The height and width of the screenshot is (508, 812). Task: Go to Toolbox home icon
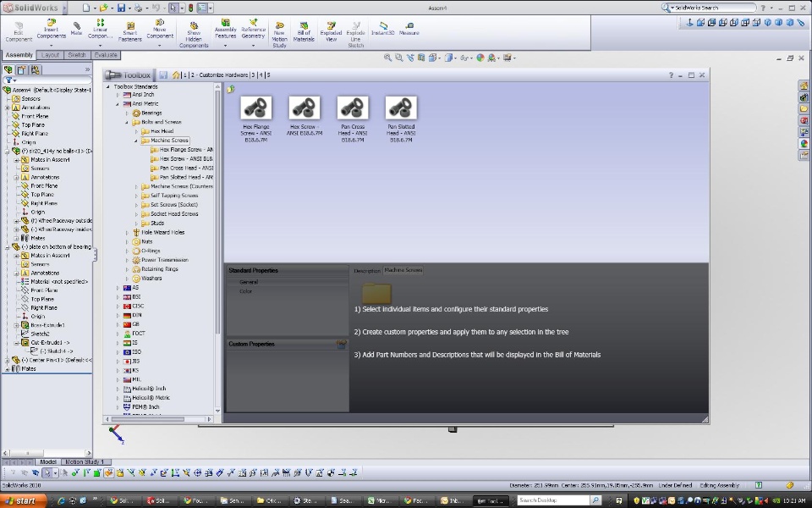176,75
